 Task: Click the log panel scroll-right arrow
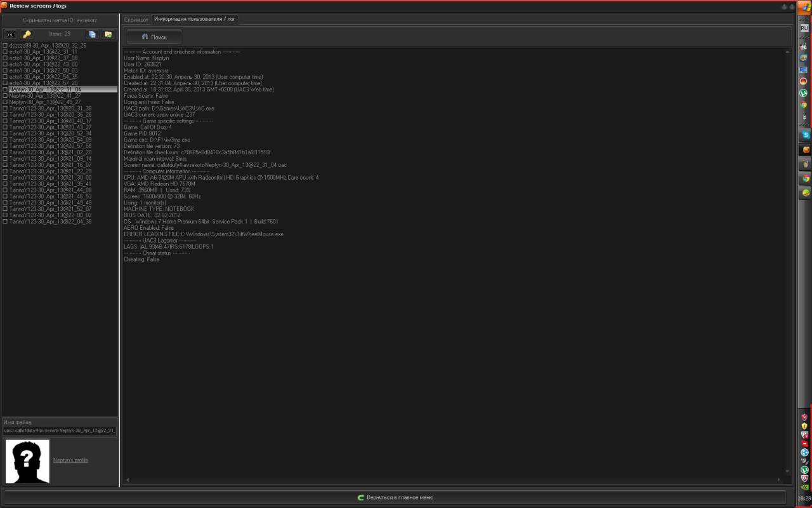tap(780, 480)
